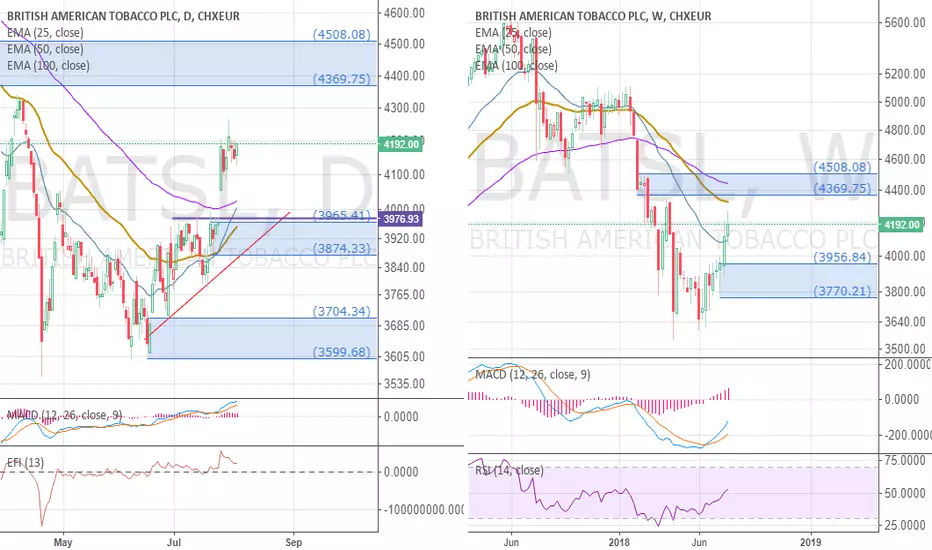Open the MACD (12, 26, close, 9) legend on weekly chart

click(x=533, y=374)
